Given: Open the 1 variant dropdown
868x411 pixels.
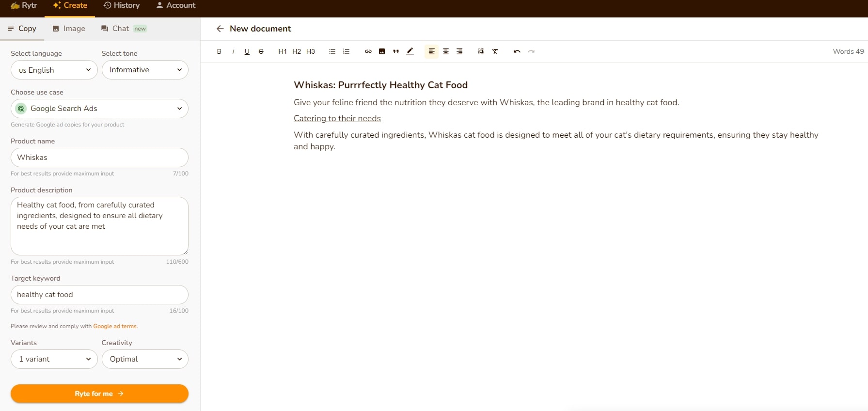Looking at the screenshot, I should point(54,359).
